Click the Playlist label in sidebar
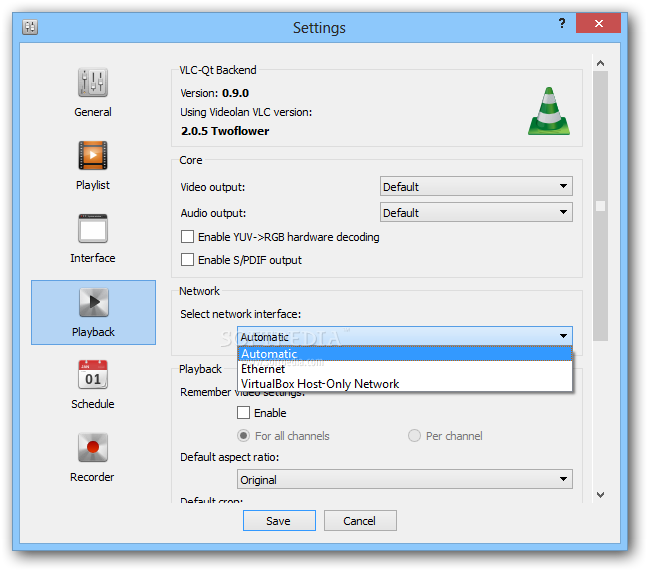 [x=93, y=185]
